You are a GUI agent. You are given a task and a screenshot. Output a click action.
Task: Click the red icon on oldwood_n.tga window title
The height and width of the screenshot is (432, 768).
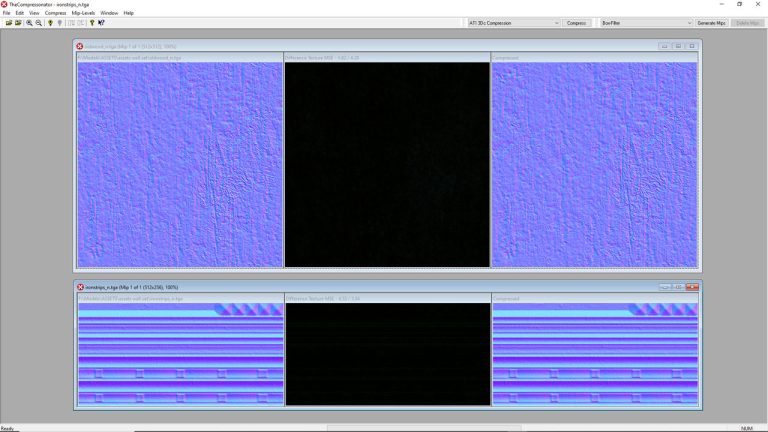click(x=80, y=46)
